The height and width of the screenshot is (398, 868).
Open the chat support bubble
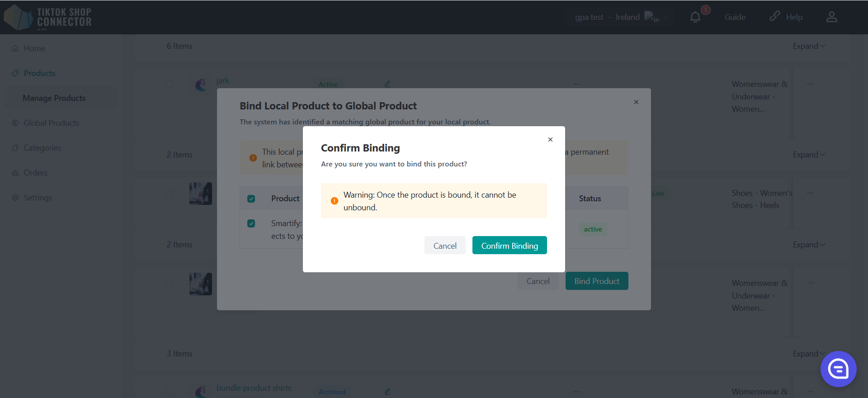click(x=838, y=369)
